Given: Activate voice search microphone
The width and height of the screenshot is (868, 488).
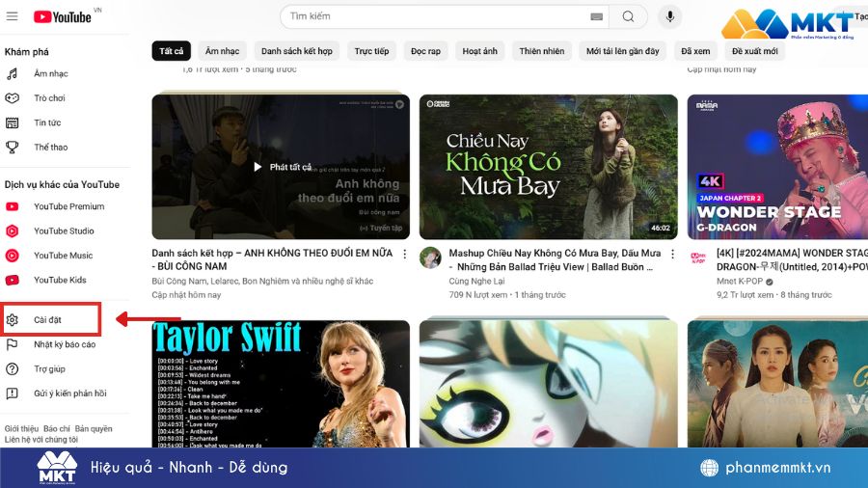Looking at the screenshot, I should coord(669,16).
